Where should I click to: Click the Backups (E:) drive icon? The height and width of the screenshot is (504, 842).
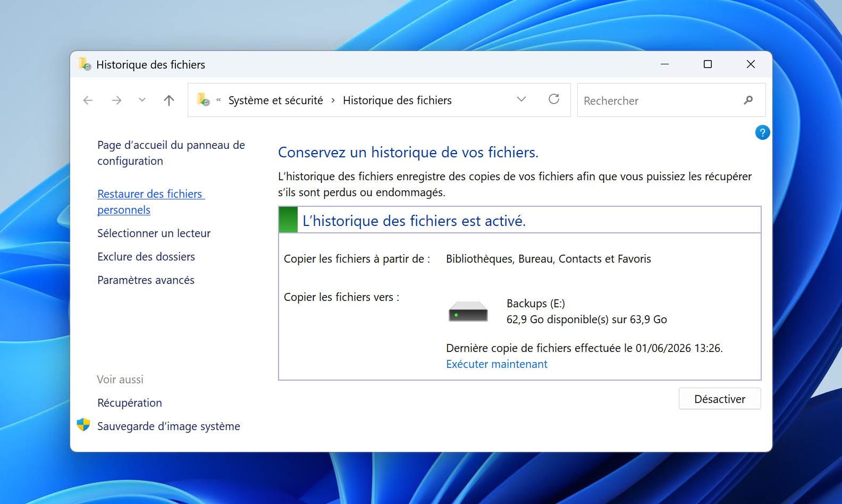tap(468, 312)
